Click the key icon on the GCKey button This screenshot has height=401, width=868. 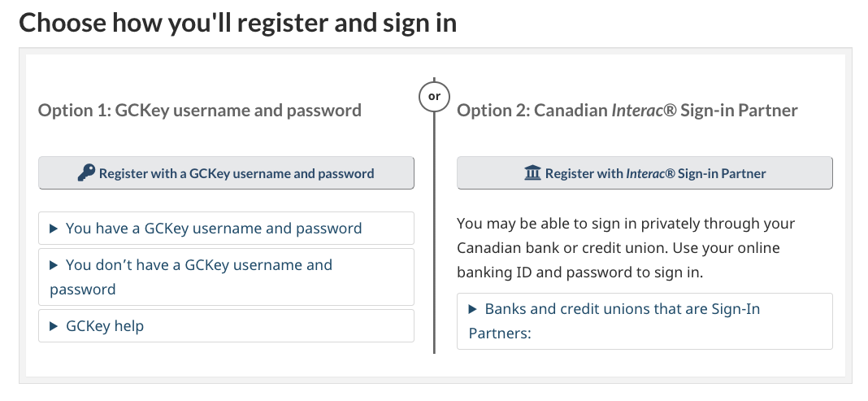click(86, 172)
